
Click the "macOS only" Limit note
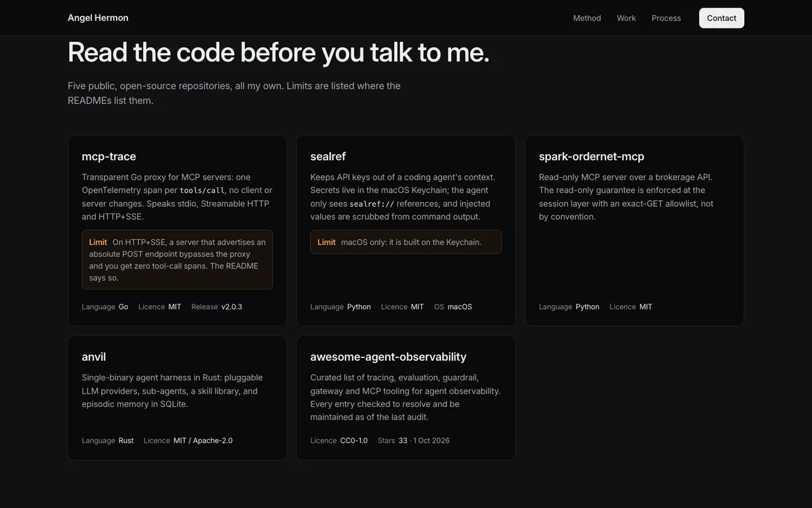click(406, 242)
